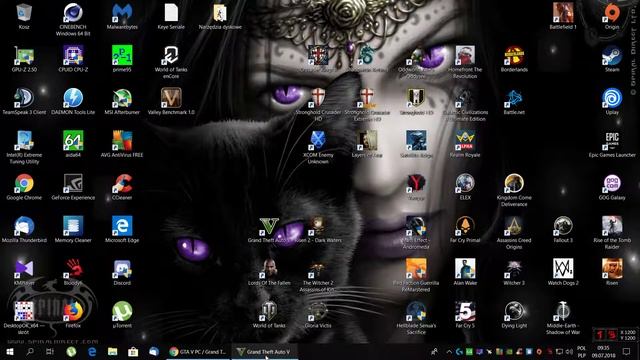Open aida64 desktop shortcut
This screenshot has width=640, height=360.
click(x=73, y=144)
